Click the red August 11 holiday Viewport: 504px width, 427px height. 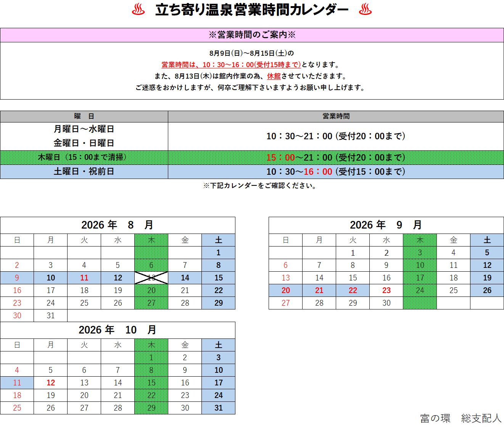(x=84, y=278)
